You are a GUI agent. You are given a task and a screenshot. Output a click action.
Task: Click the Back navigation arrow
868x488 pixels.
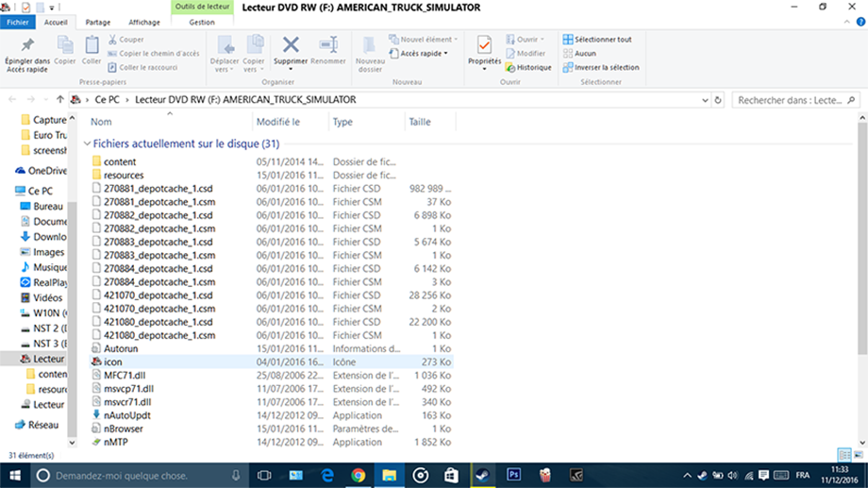pos(12,100)
